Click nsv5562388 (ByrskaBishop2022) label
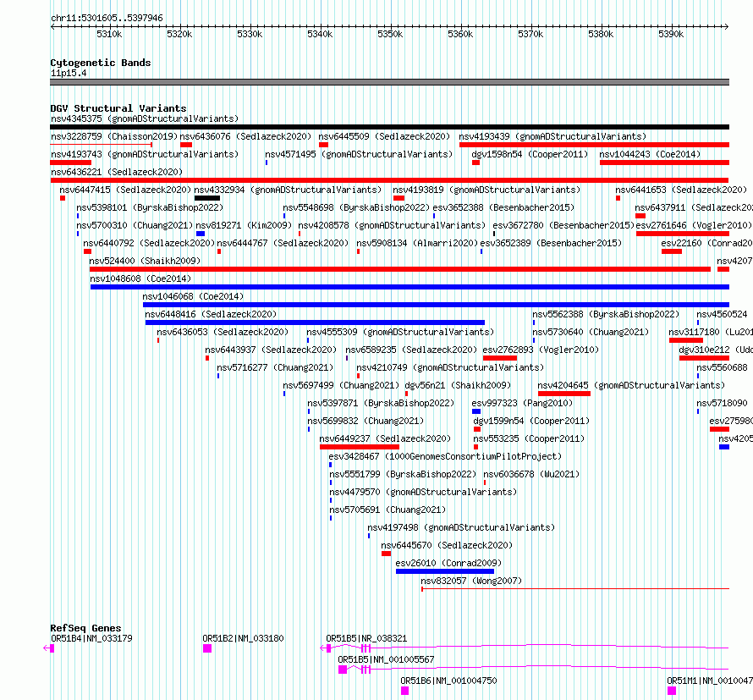Viewport: 753px width, 700px height. click(606, 314)
